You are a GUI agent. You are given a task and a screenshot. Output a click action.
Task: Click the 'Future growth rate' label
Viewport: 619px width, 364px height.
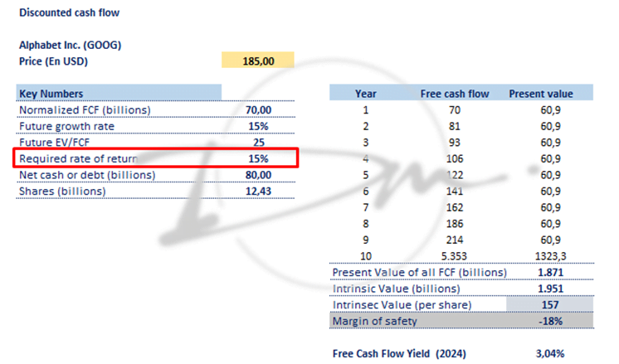pyautogui.click(x=66, y=127)
